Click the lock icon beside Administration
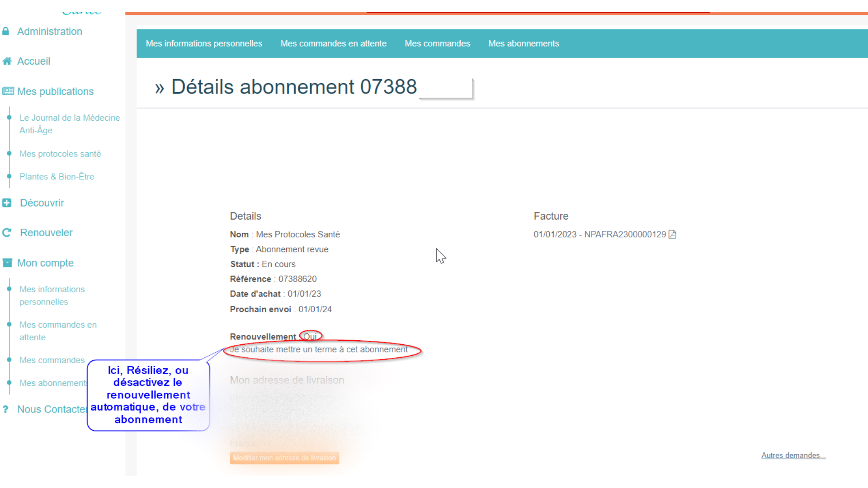 click(6, 31)
